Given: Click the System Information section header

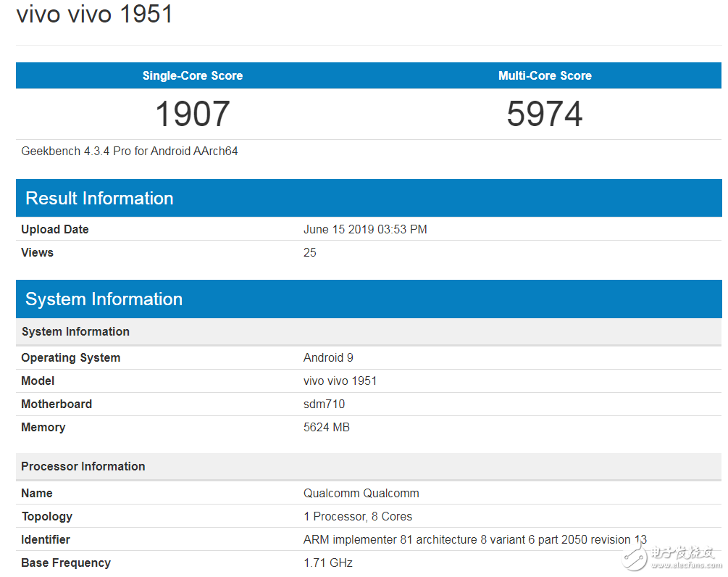Looking at the screenshot, I should tap(104, 299).
